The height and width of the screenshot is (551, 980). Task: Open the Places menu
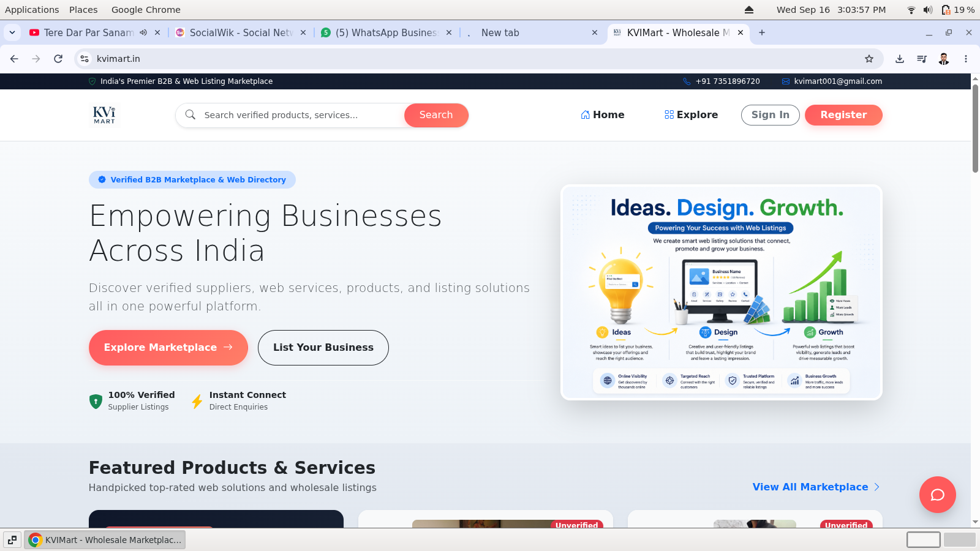83,10
